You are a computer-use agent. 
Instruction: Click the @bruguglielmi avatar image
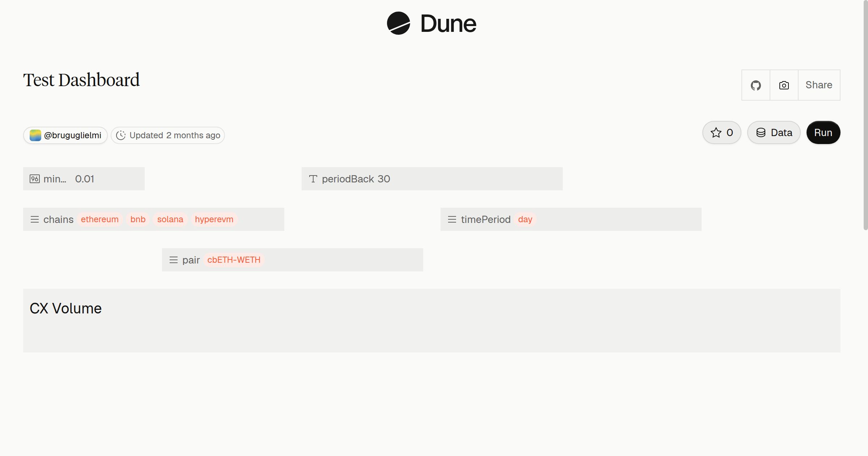pos(35,135)
